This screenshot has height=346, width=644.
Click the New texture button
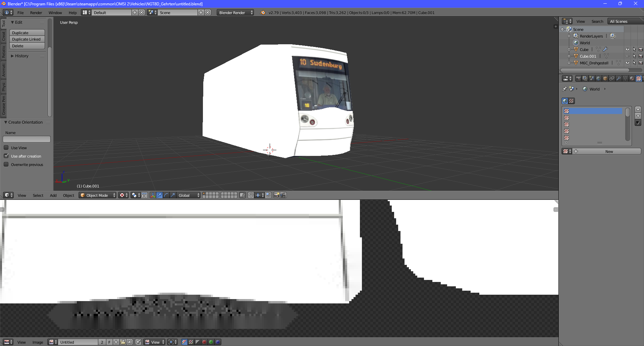tap(609, 151)
